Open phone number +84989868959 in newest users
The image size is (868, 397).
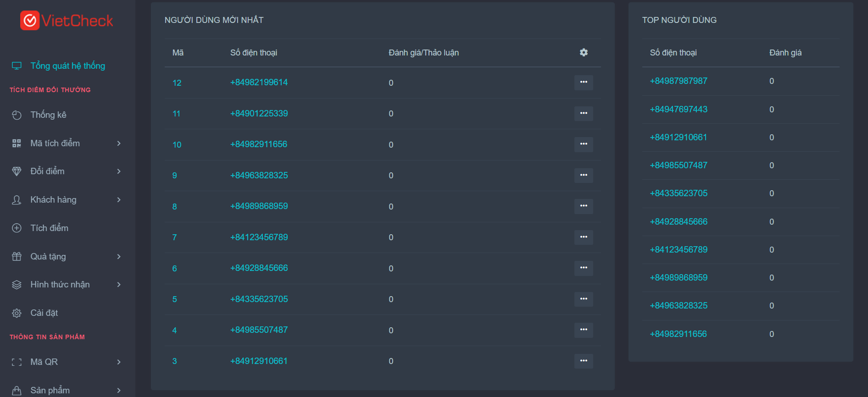(x=259, y=206)
